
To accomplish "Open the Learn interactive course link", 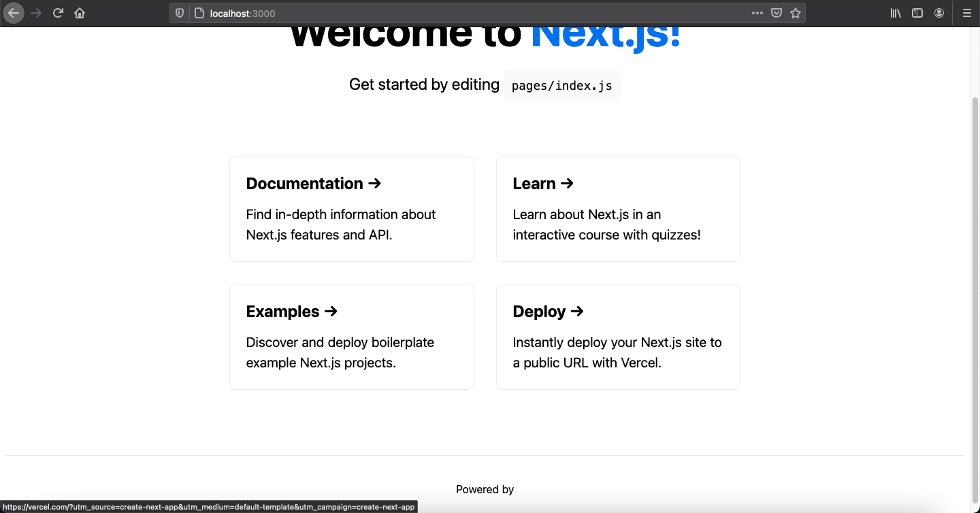I will click(x=618, y=208).
